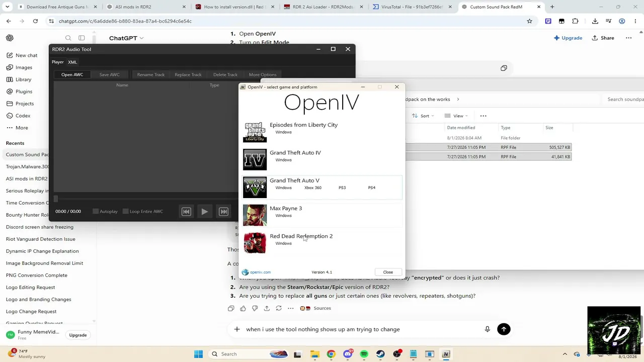The width and height of the screenshot is (644, 362).
Task: Close the OpenIV dialog with Close button
Action: pos(388,272)
